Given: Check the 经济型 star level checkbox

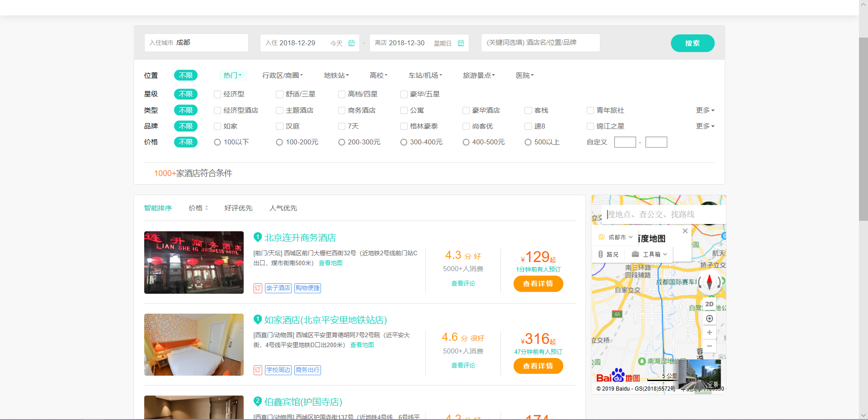Looking at the screenshot, I should [x=217, y=94].
